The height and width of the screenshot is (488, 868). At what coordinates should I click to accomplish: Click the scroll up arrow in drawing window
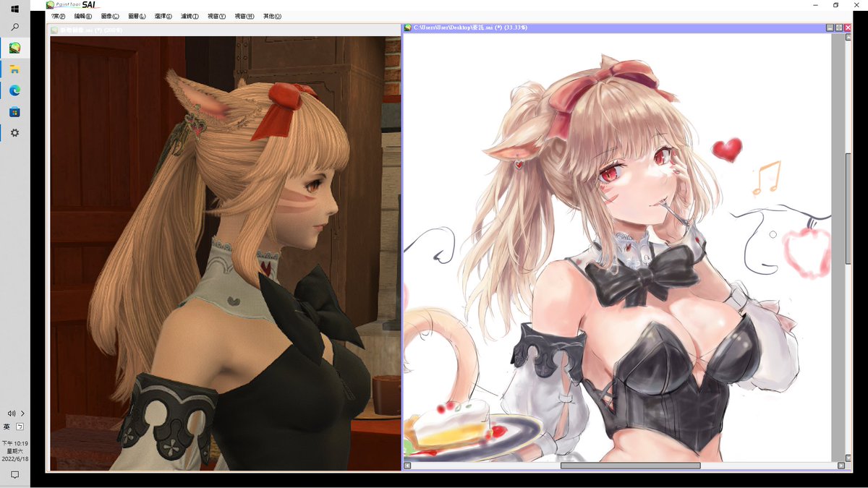(848, 36)
